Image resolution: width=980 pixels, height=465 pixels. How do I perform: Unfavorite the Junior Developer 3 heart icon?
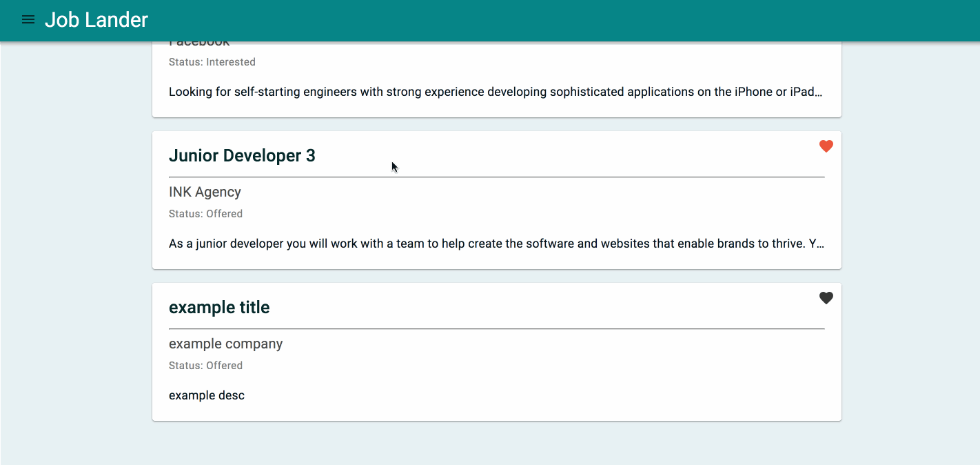[x=826, y=146]
